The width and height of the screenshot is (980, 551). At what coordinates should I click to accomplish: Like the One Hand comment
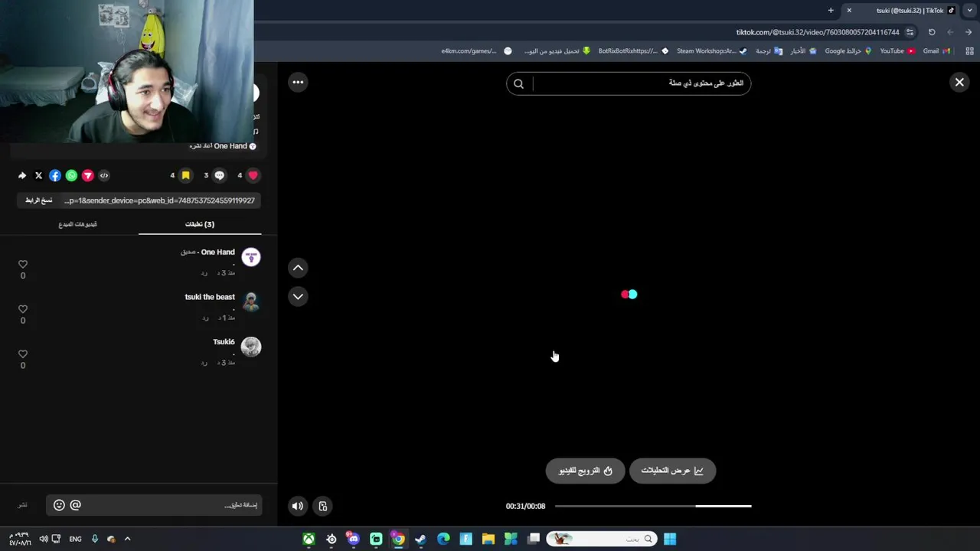(23, 264)
